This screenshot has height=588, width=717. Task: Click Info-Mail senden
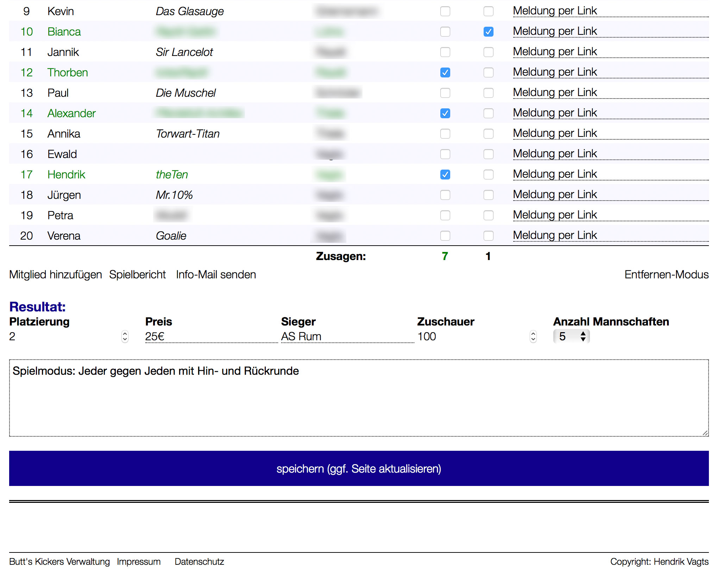(x=216, y=274)
